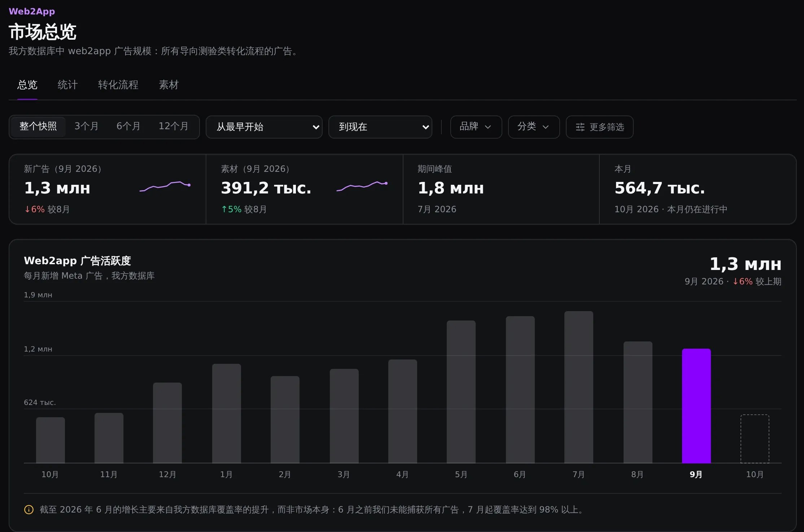
Task: Click the purple 9月 bar
Action: pyautogui.click(x=696, y=406)
